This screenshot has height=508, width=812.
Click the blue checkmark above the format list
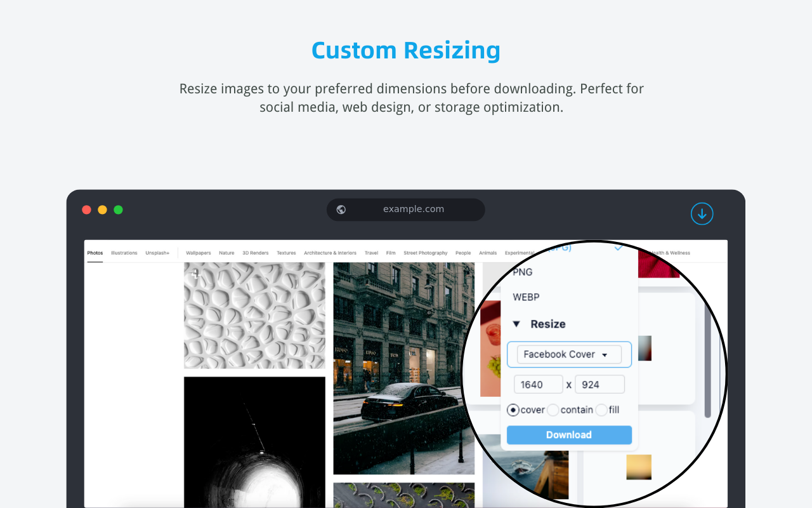[618, 248]
